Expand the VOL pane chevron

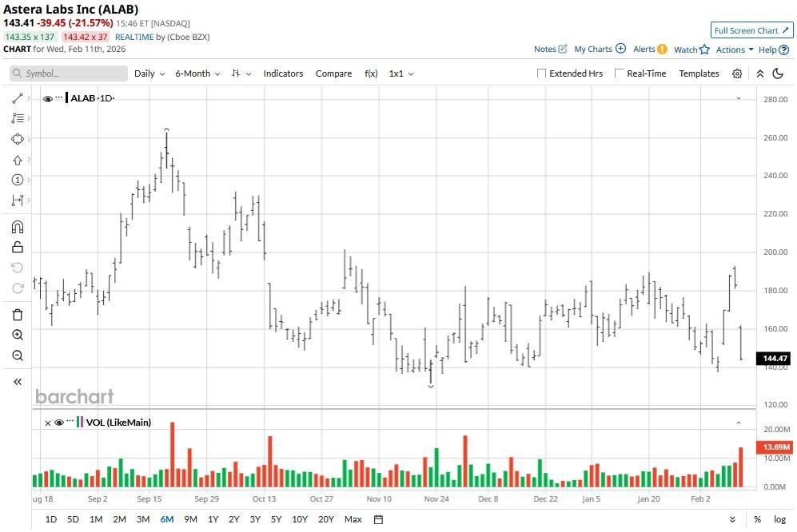(x=739, y=423)
